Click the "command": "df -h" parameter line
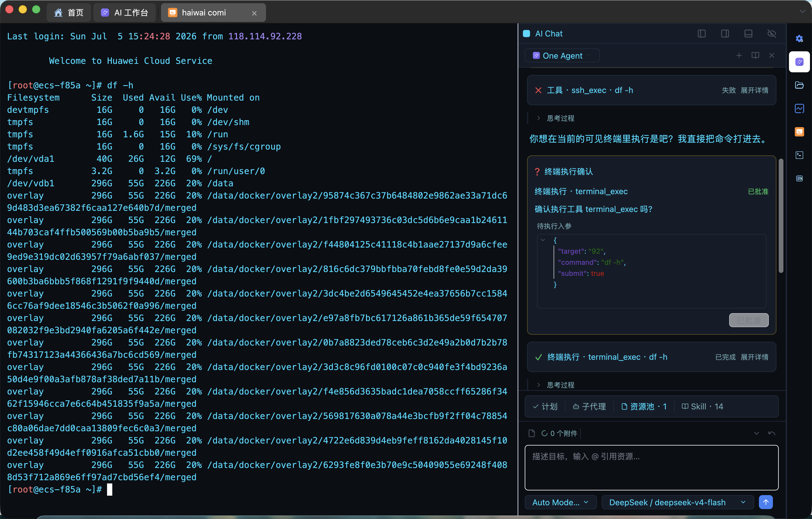Screen dimensions: 812x519 (x=592, y=262)
